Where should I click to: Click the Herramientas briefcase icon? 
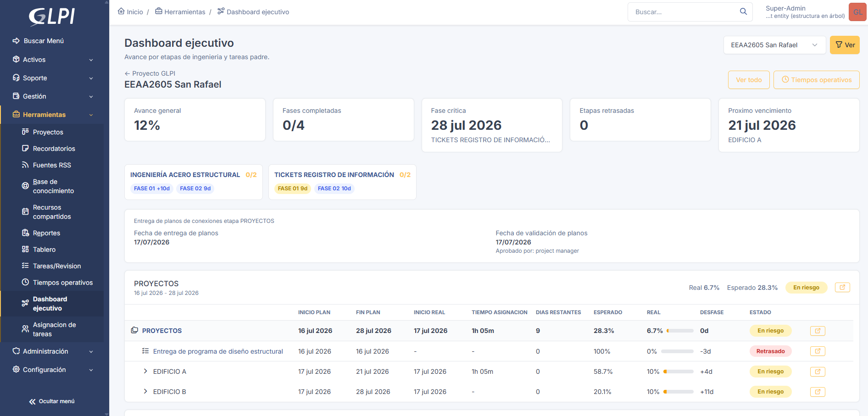click(x=16, y=114)
